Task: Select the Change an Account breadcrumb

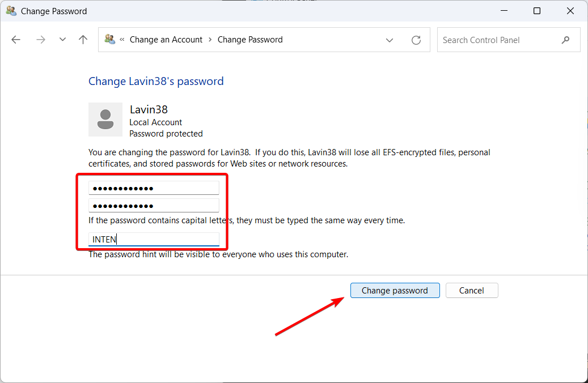Action: [x=166, y=40]
